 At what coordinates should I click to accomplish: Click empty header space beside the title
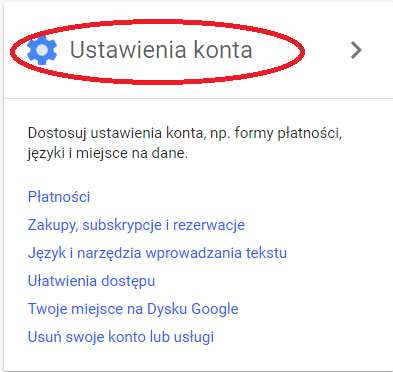pyautogui.click(x=325, y=50)
